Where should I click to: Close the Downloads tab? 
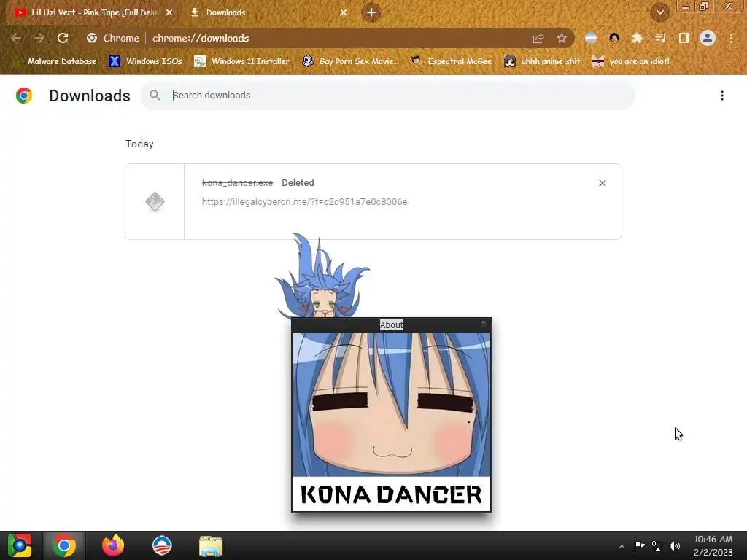pyautogui.click(x=344, y=12)
